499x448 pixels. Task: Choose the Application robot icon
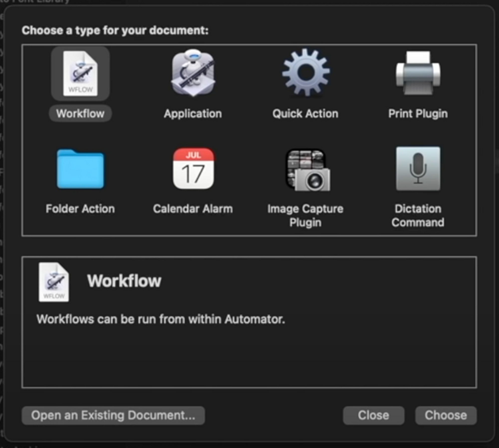click(x=193, y=73)
